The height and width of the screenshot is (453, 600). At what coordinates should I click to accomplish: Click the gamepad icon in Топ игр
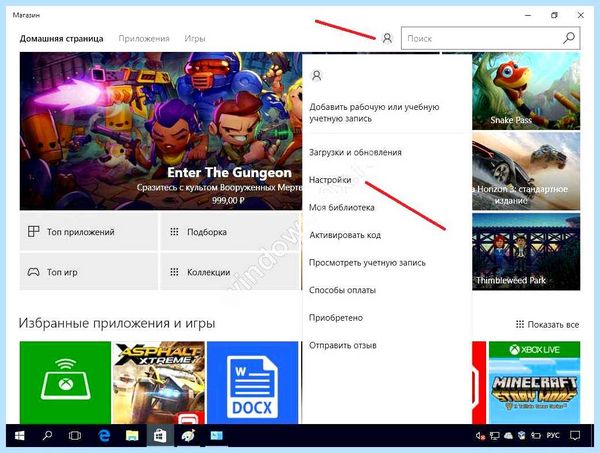coord(33,272)
